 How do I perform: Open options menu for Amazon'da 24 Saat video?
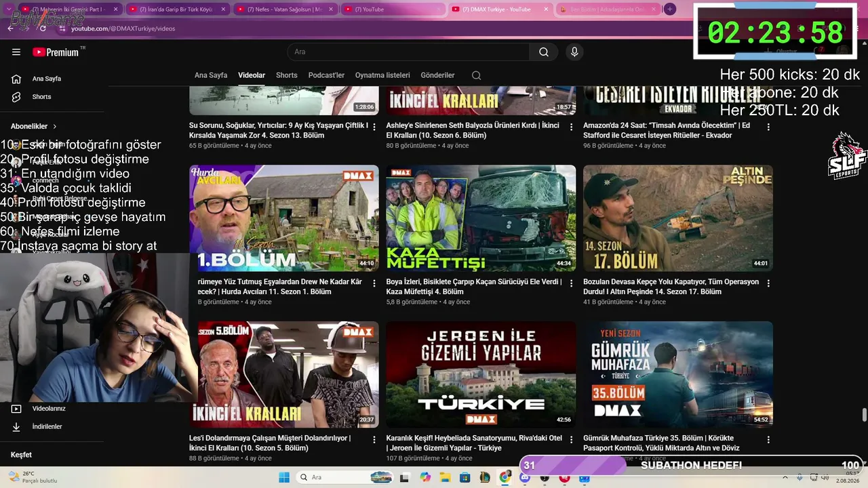768,127
